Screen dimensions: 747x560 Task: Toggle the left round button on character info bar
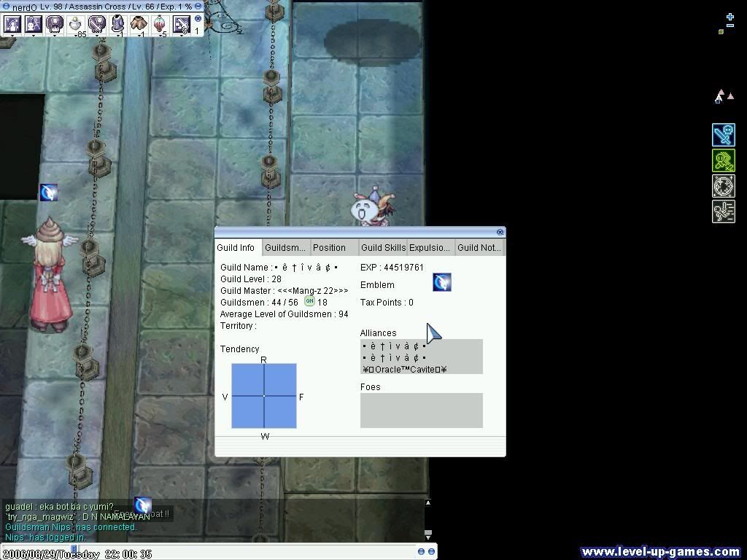pos(7,7)
